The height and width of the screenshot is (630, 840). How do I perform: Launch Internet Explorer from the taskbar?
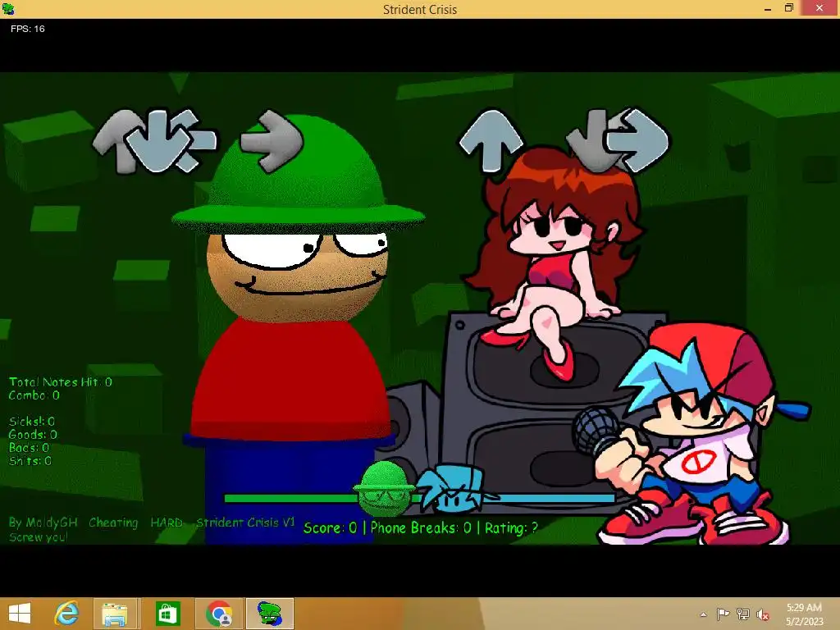(x=66, y=614)
